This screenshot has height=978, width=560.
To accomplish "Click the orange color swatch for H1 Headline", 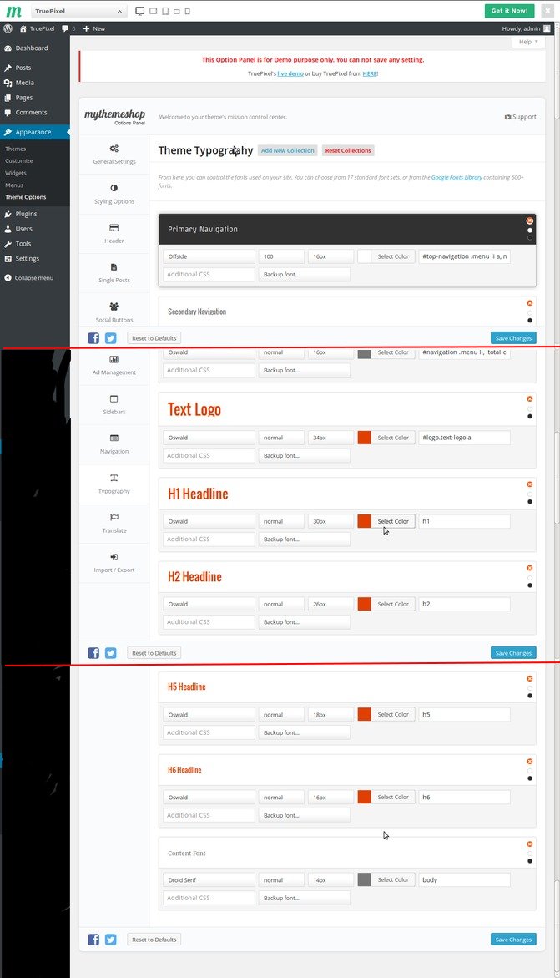I will pos(364,521).
